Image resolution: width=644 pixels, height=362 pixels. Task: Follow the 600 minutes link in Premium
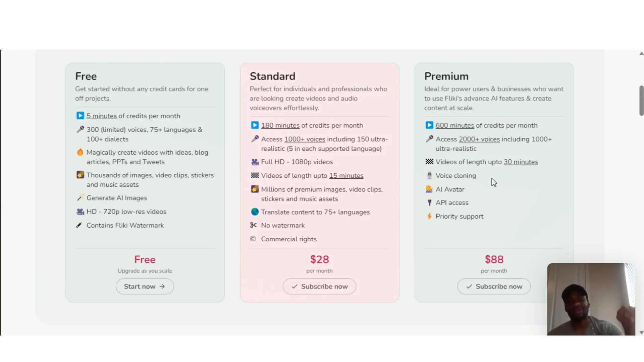pos(454,125)
